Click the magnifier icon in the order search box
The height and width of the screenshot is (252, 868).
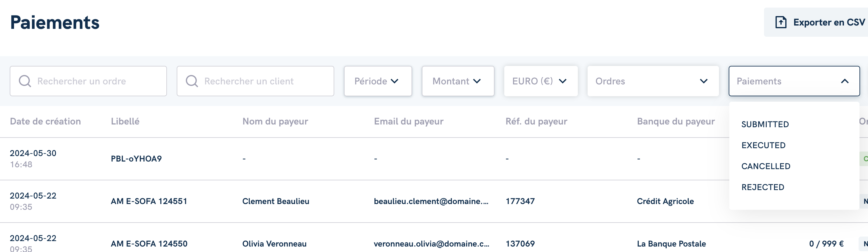pos(25,81)
